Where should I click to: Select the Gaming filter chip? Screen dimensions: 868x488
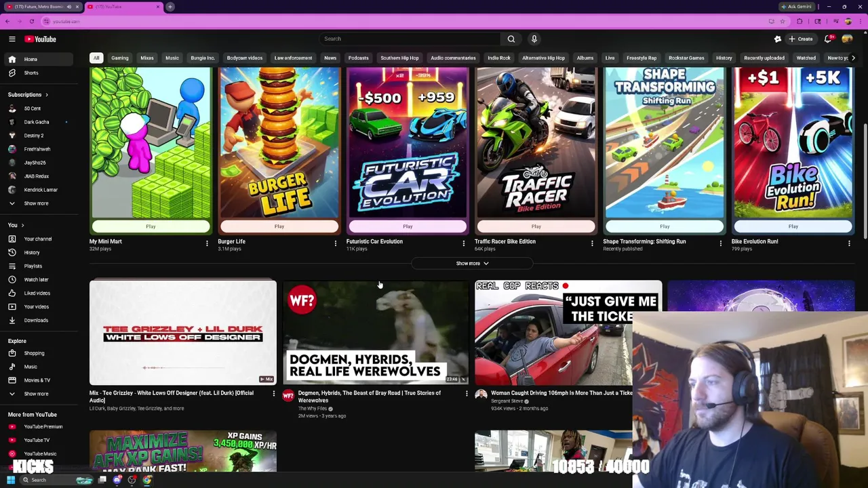click(120, 58)
